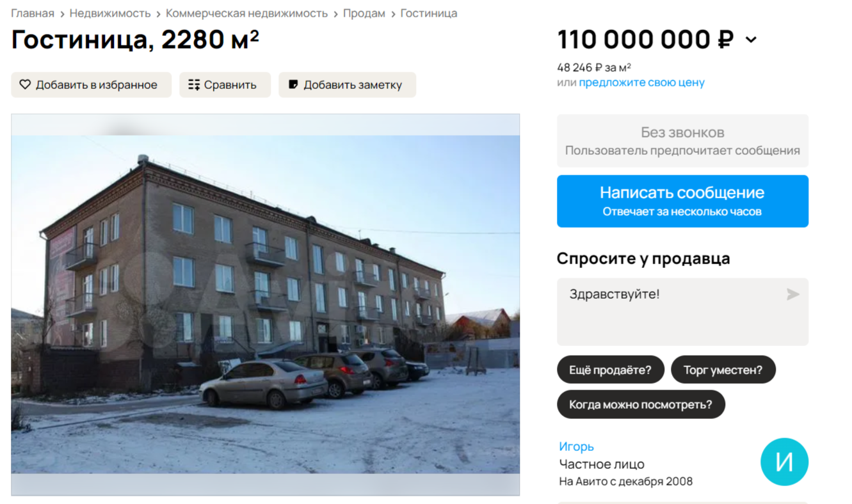Image resolution: width=852 pixels, height=504 pixels.
Task: Select the Ещё продаёте? quick question
Action: pos(610,370)
